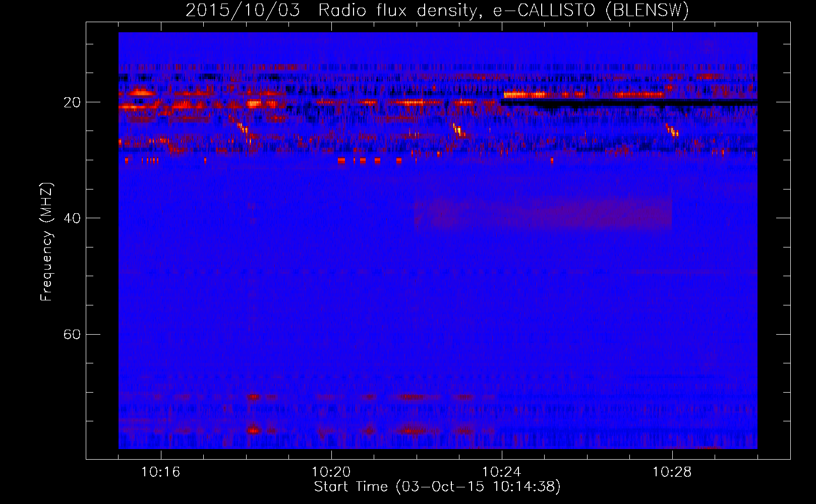The image size is (816, 504).
Task: Click the 'Start Time (03-Oct-15 10:14:38)' label
Action: (437, 487)
